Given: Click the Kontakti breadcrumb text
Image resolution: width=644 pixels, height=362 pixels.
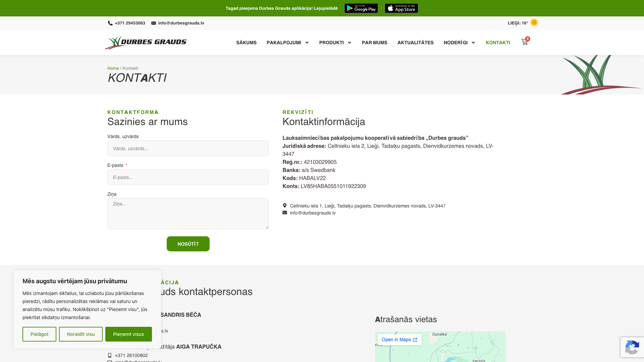Looking at the screenshot, I should (x=130, y=68).
